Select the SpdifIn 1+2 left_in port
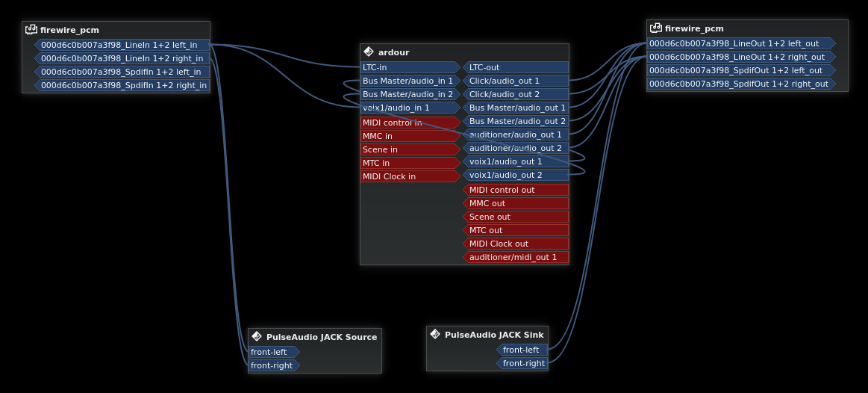The image size is (868, 393). 122,72
